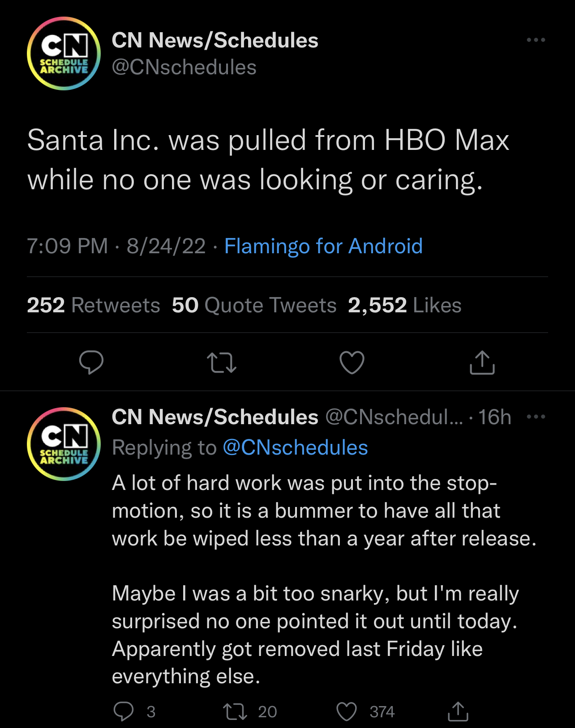Open reply comments on the second tweet
This screenshot has height=728, width=575.
pos(134,711)
